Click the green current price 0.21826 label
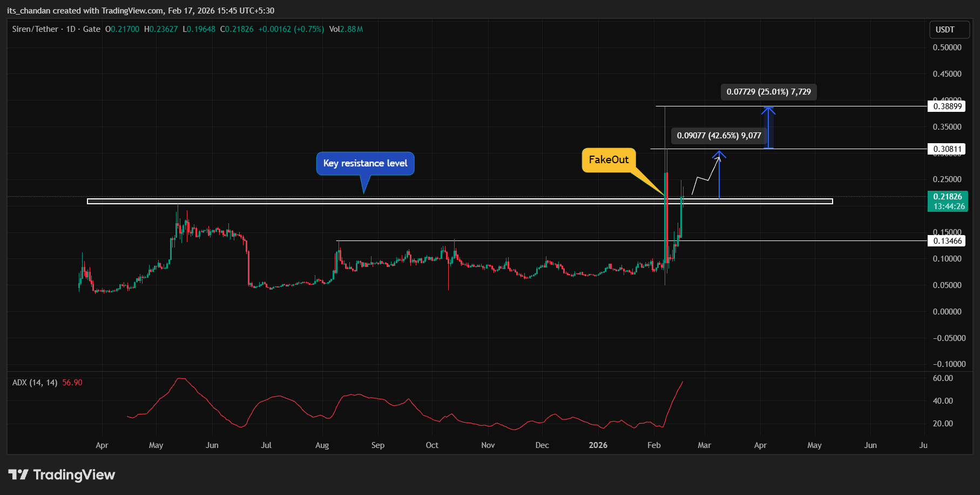 click(948, 201)
